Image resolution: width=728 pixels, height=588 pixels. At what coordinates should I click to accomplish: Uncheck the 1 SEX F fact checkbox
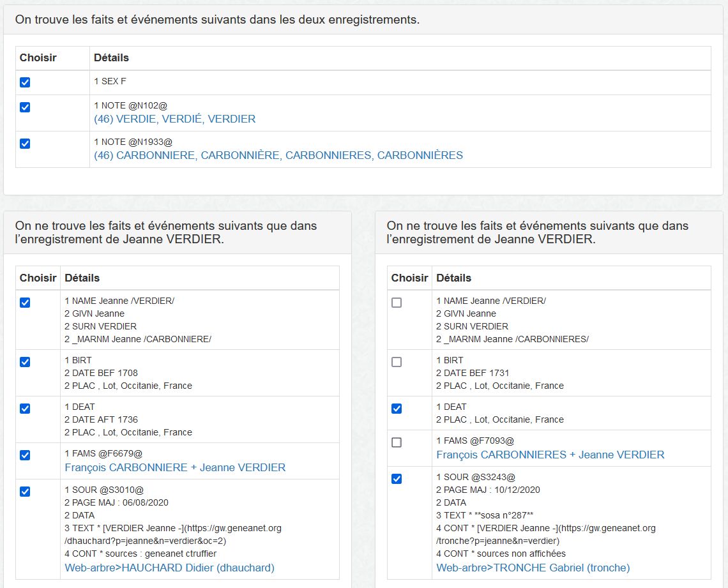pyautogui.click(x=25, y=82)
